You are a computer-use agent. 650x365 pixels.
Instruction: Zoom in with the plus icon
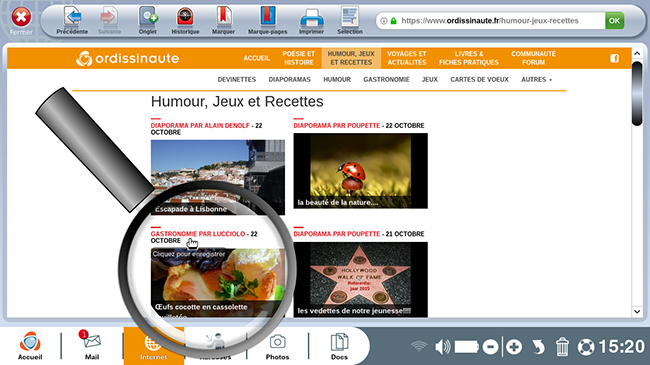(x=514, y=347)
